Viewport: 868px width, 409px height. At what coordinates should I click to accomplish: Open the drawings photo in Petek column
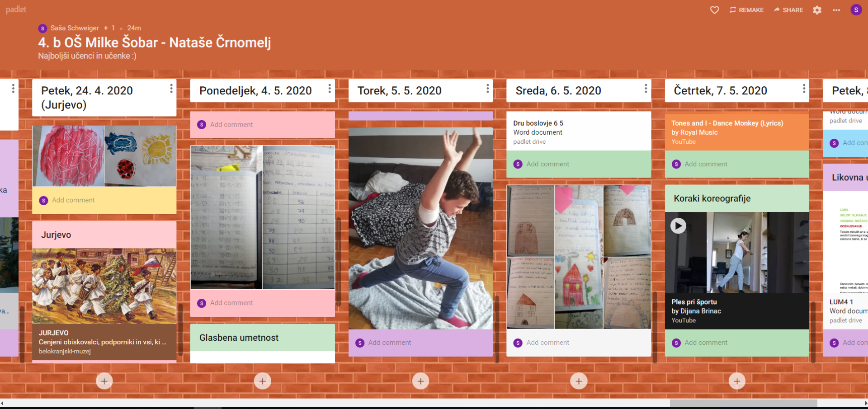(x=104, y=156)
